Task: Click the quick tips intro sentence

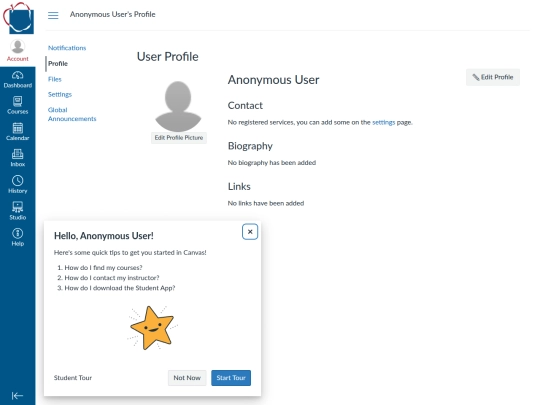Action: pos(130,252)
